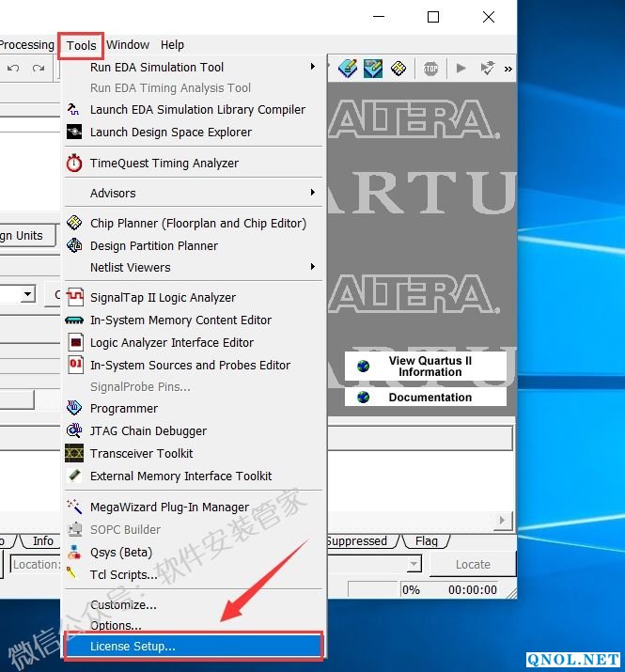Open the Documentation link button
This screenshot has width=625, height=672.
(x=430, y=398)
